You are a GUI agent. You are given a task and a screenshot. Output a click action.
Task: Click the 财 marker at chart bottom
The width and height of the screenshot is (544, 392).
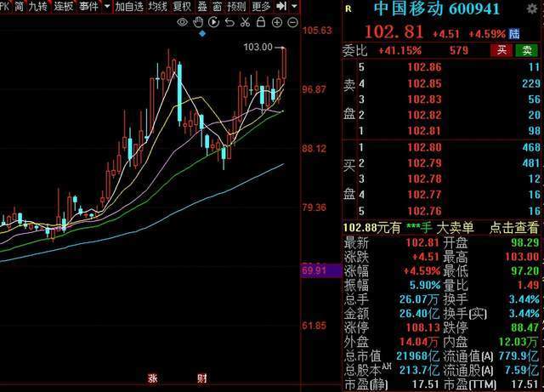[x=202, y=378]
